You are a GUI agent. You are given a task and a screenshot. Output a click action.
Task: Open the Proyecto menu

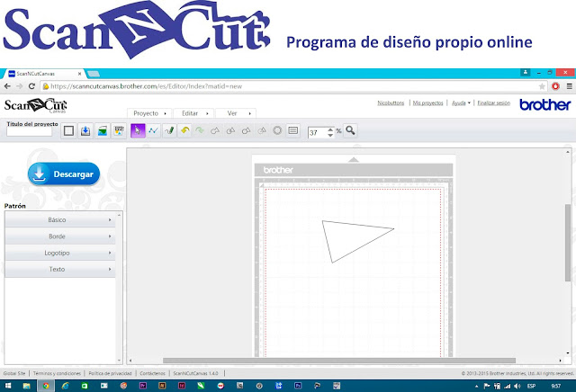tap(149, 113)
